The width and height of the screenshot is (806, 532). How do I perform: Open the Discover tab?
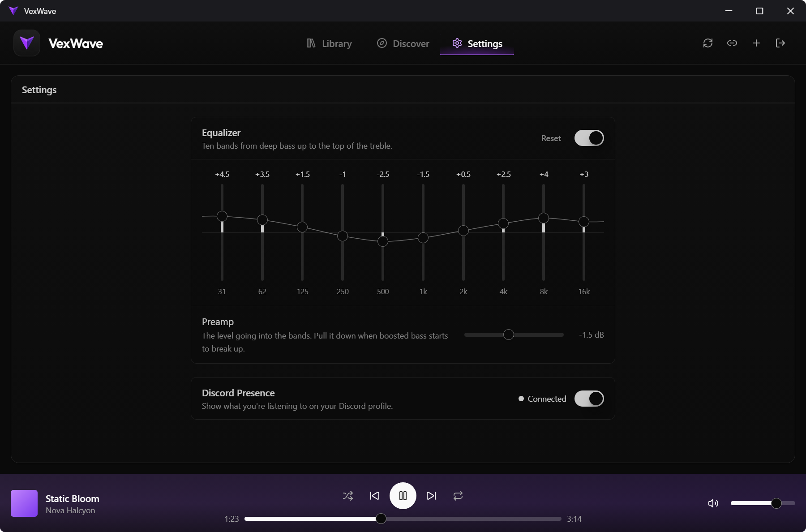tap(403, 43)
